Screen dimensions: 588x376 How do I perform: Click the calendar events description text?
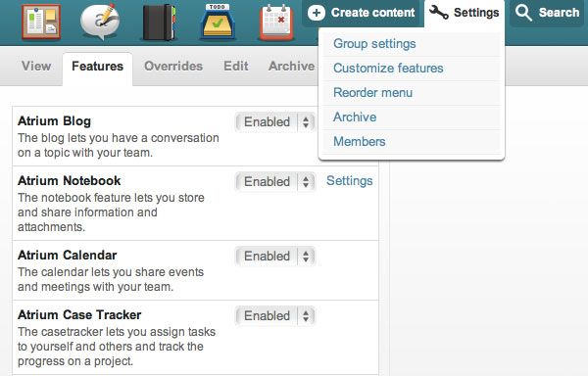111,279
